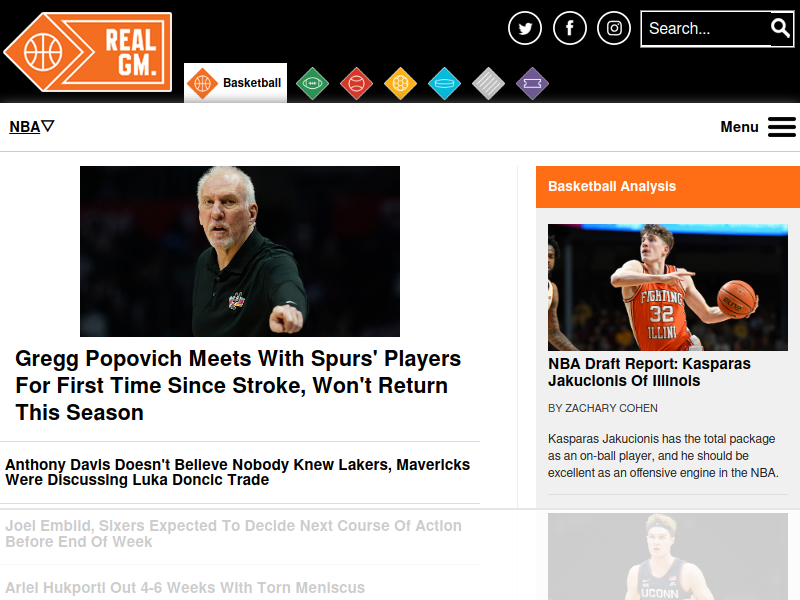Open the UConn player article thumbnail

coord(668,557)
